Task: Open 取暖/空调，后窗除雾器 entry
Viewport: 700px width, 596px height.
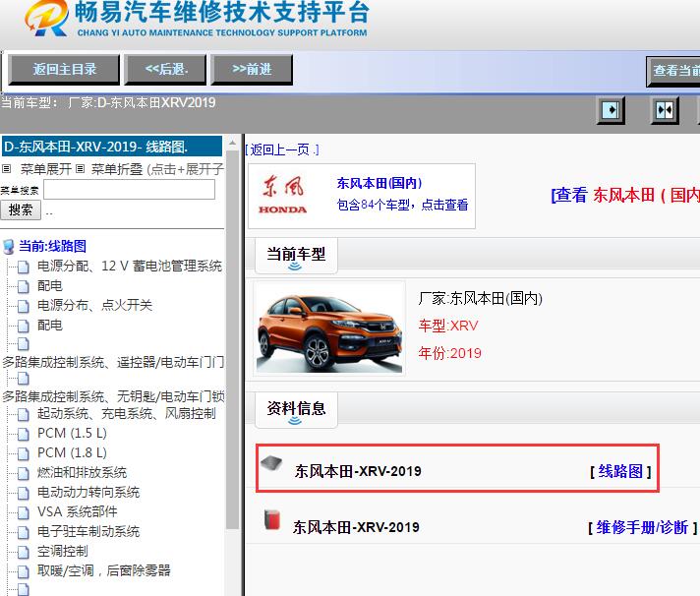Action: pyautogui.click(x=103, y=570)
